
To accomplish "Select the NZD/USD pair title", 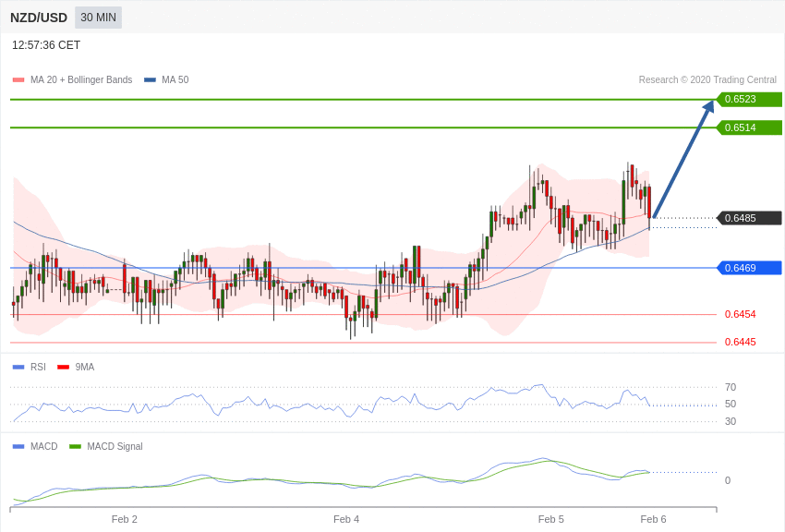I will coord(39,18).
